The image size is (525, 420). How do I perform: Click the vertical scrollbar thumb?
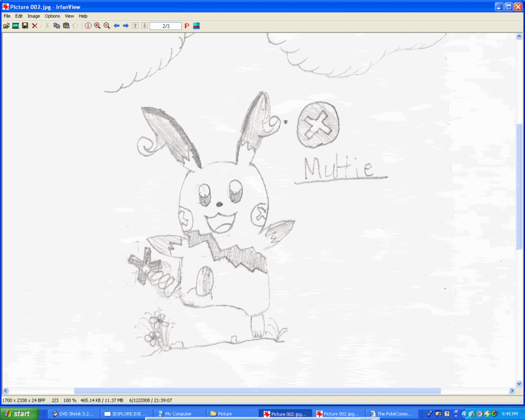(519, 186)
